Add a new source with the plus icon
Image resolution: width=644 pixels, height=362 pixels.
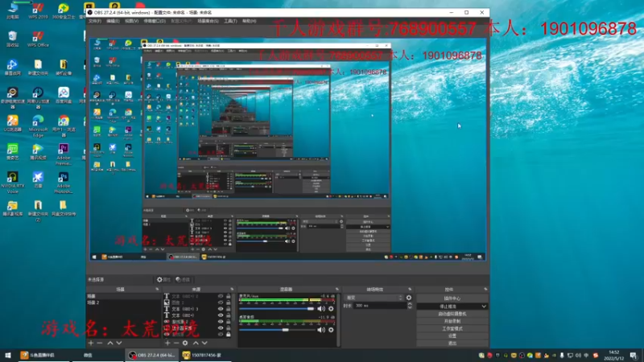(167, 343)
